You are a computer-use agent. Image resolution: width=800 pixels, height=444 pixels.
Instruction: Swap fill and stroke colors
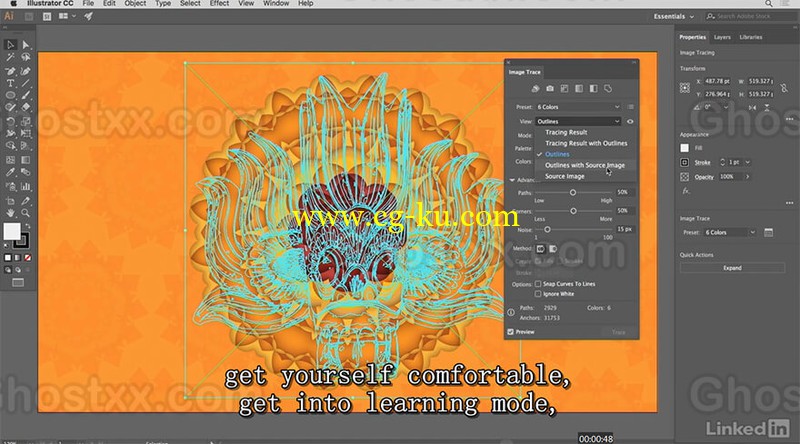click(28, 226)
